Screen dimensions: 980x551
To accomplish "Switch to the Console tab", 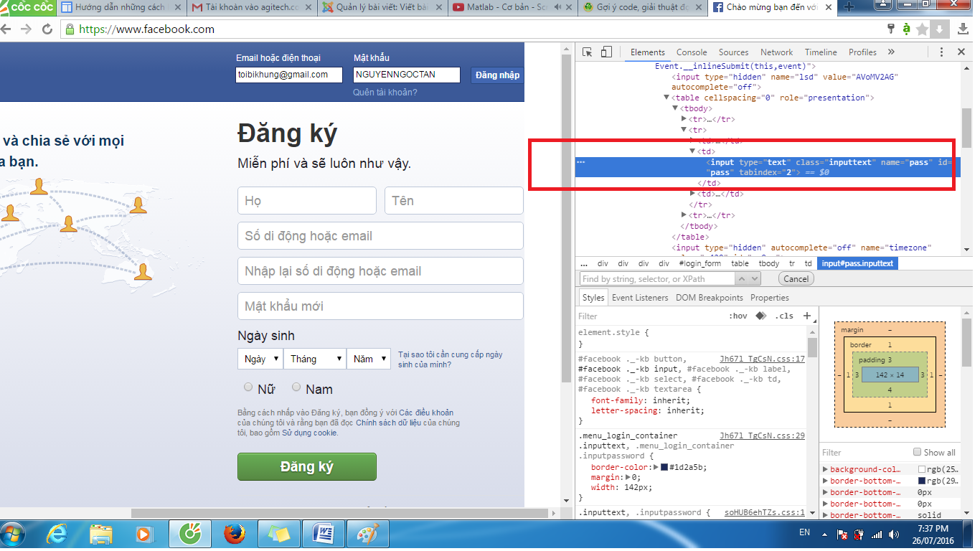I will click(x=692, y=52).
